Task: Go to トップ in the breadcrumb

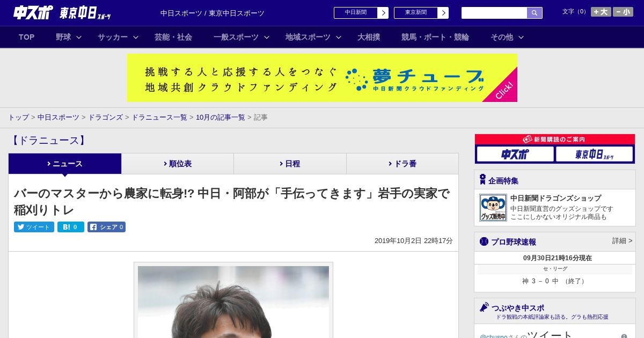Action: pos(19,117)
